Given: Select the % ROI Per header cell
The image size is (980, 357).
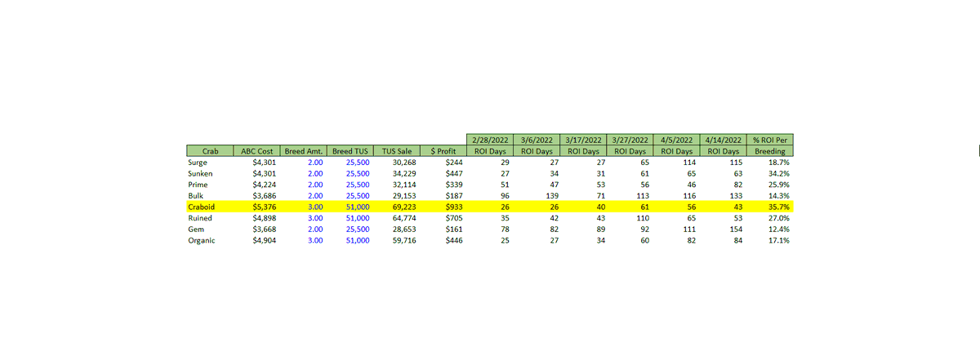Looking at the screenshot, I should click(770, 140).
